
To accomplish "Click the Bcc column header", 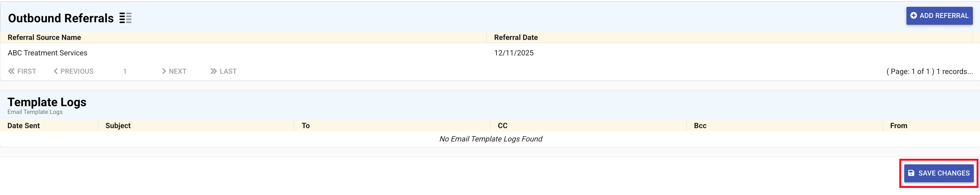I will click(x=700, y=126).
